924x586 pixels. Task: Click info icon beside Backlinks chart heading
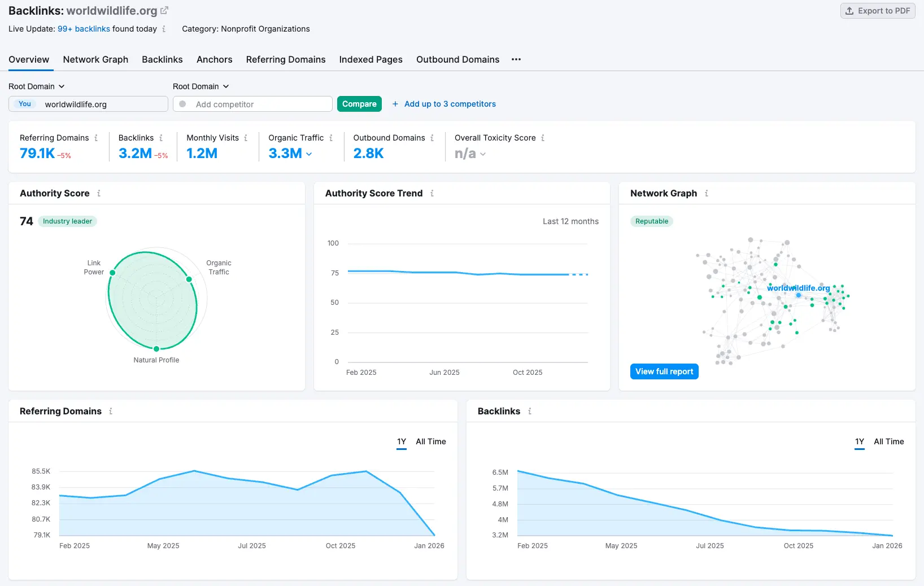(530, 411)
